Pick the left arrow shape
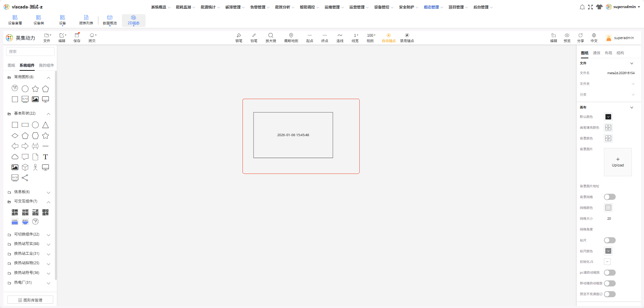The image size is (644, 308). (x=15, y=146)
